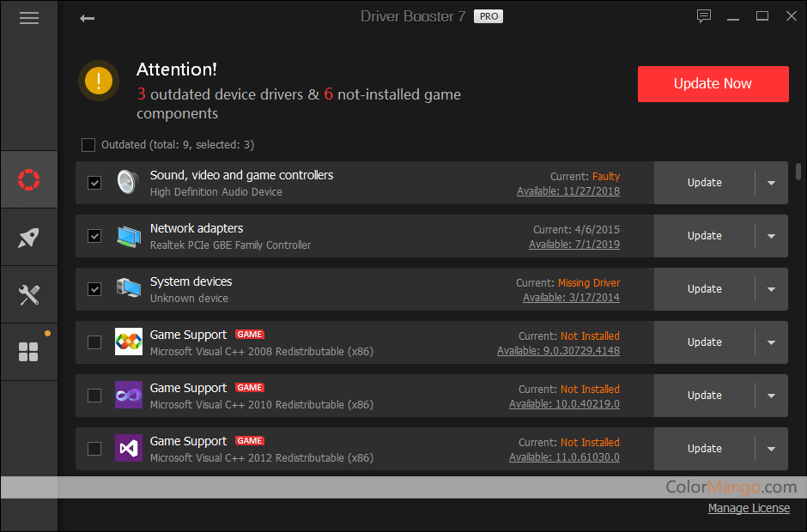Click the Sound, video and game controllers title
This screenshot has height=532, width=807.
(x=241, y=175)
